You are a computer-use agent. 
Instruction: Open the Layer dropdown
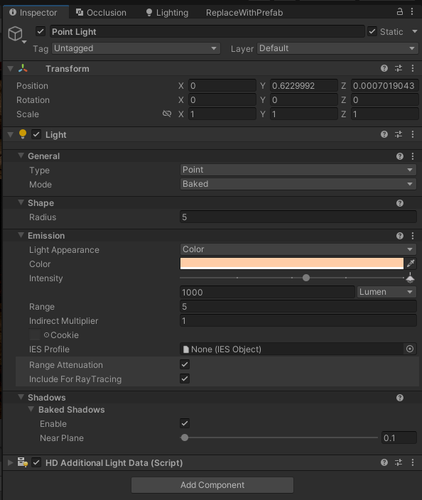point(337,48)
